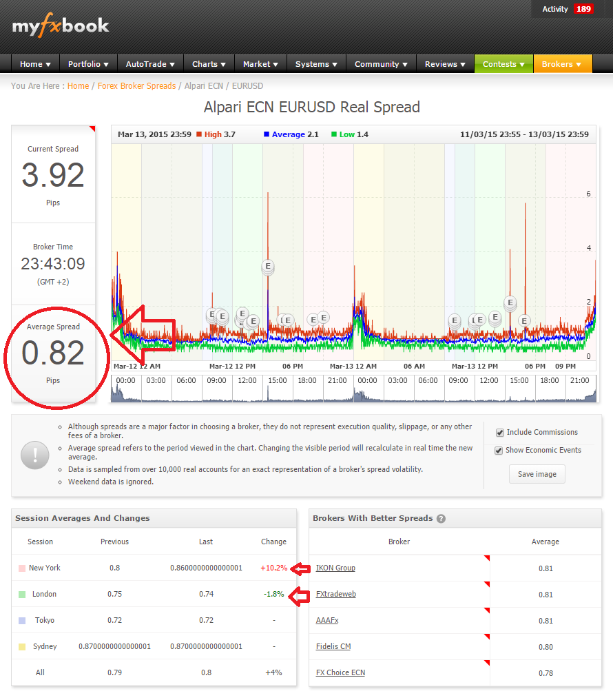Expand the AutoTrade dropdown menu
The image size is (613, 700).
(x=150, y=64)
